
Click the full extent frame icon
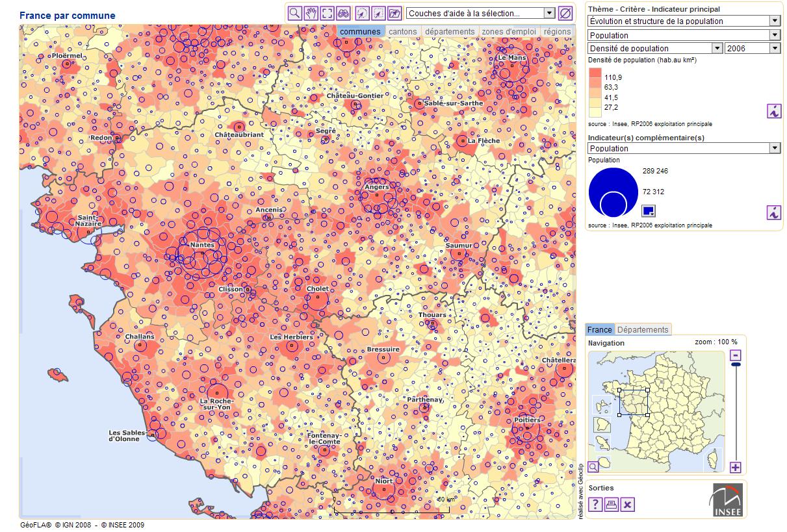click(x=328, y=12)
